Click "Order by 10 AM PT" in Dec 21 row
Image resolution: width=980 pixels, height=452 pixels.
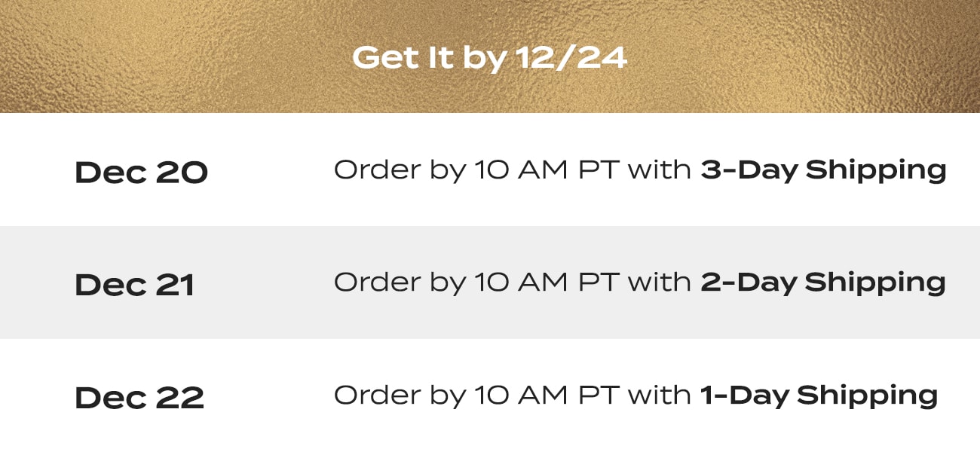476,283
